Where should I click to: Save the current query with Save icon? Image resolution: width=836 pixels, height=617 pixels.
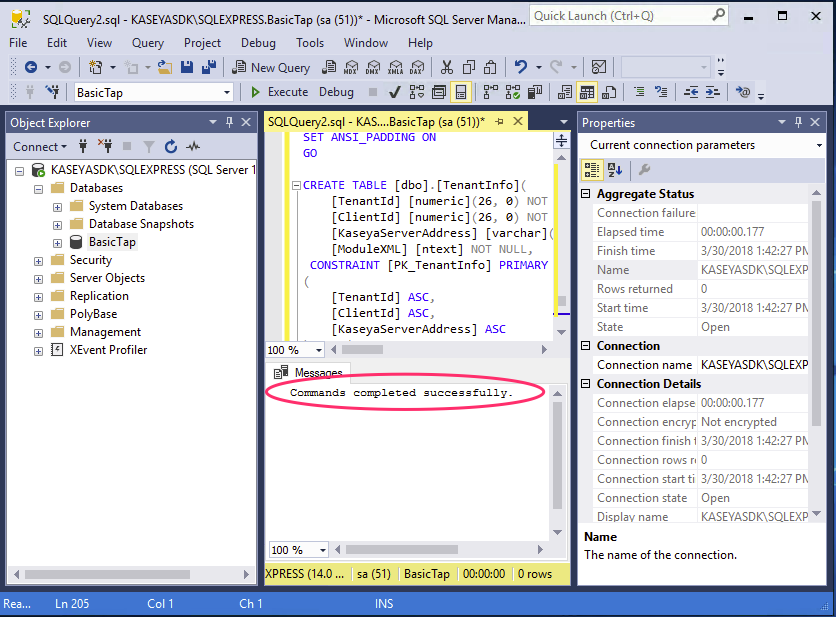click(x=187, y=67)
